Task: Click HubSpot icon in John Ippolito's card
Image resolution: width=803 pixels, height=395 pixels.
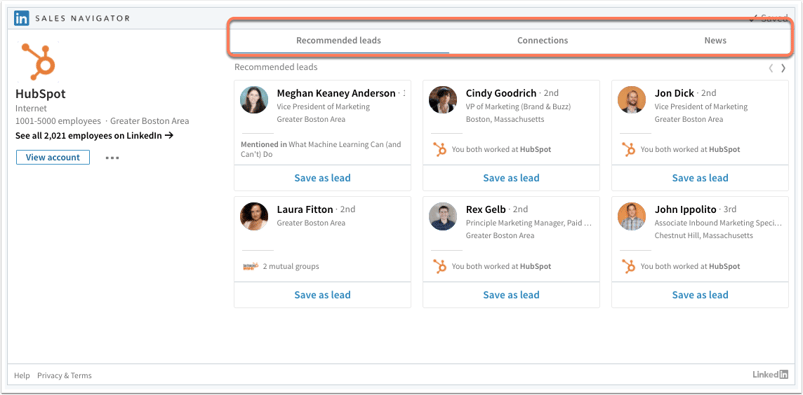Action: tap(628, 266)
